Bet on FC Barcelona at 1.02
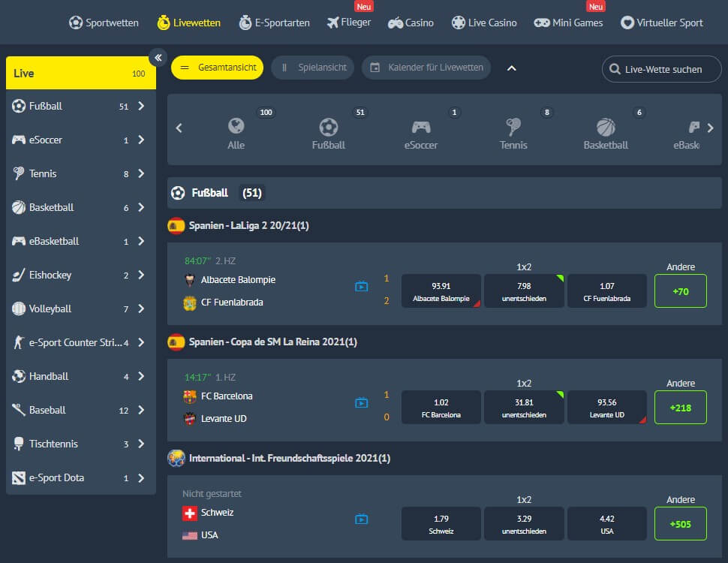This screenshot has width=728, height=563. pos(441,408)
